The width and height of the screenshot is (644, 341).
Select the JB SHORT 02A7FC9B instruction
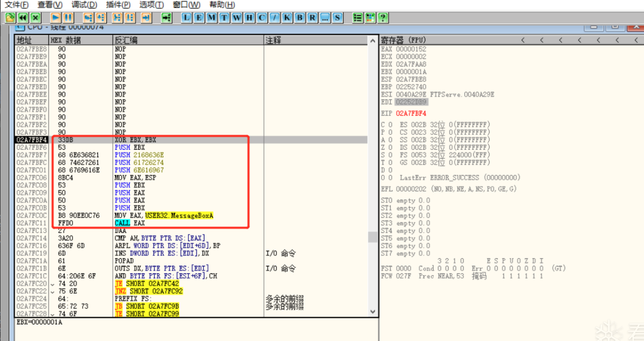pyautogui.click(x=147, y=306)
